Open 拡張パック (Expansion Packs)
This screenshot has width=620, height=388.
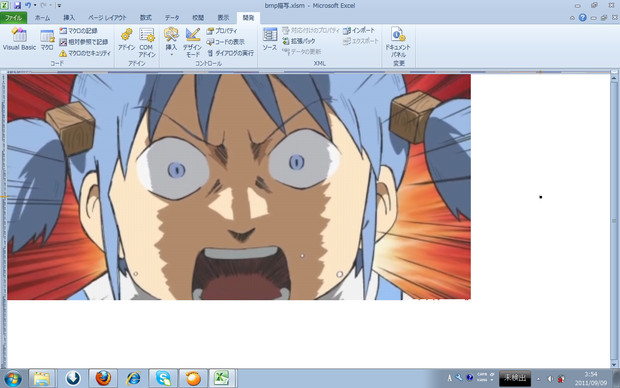pyautogui.click(x=299, y=41)
